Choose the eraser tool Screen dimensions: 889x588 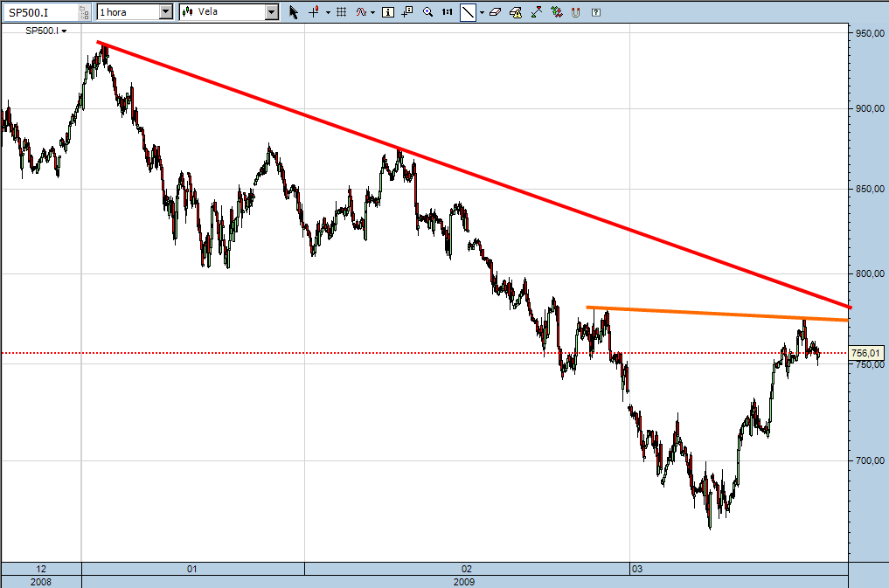(494, 12)
